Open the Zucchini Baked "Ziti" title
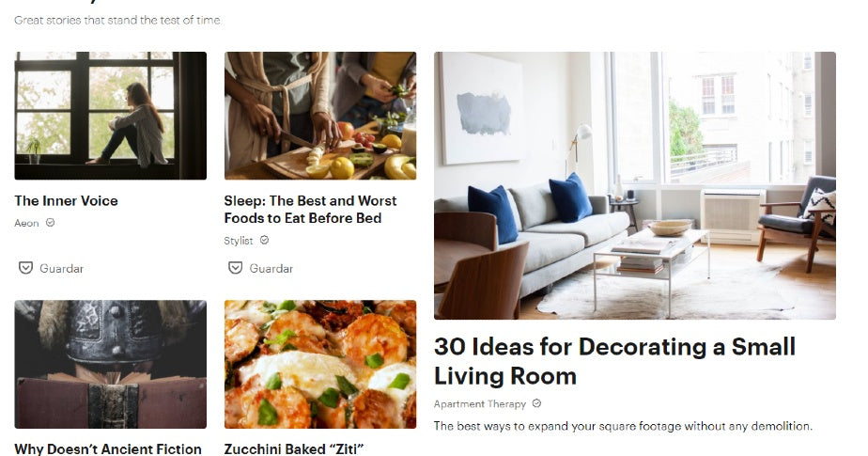This screenshot has height=456, width=868. [x=293, y=448]
